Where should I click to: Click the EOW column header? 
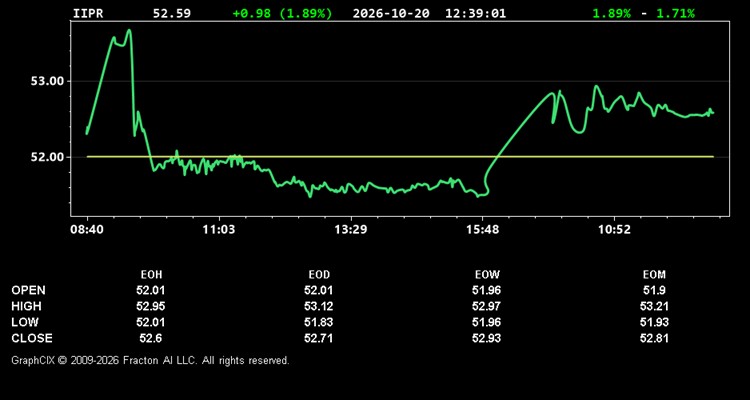click(x=487, y=275)
